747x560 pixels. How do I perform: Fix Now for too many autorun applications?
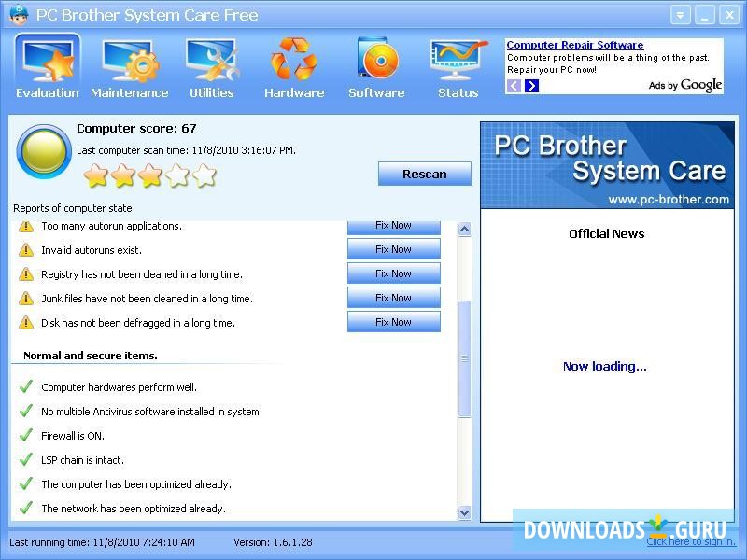click(x=393, y=227)
